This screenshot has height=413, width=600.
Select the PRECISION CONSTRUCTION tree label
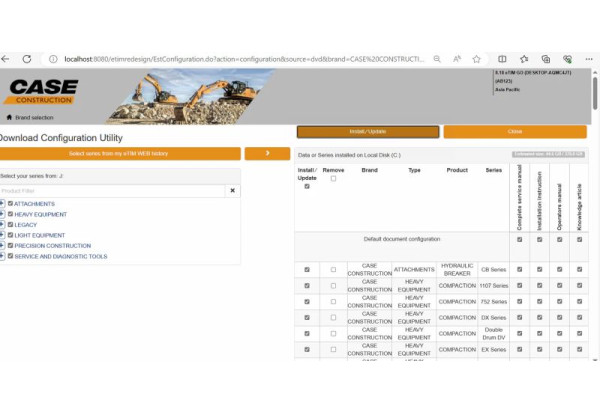coord(52,246)
